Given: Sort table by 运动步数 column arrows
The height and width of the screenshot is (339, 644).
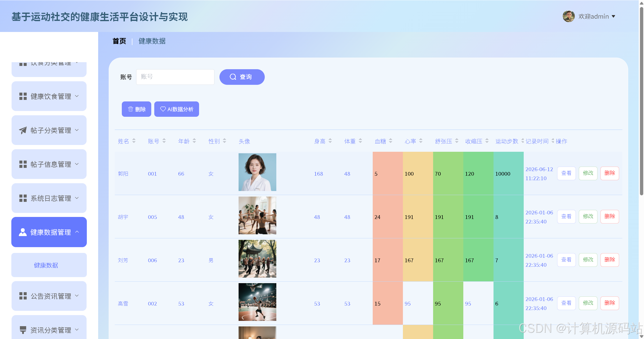Looking at the screenshot, I should click(522, 141).
